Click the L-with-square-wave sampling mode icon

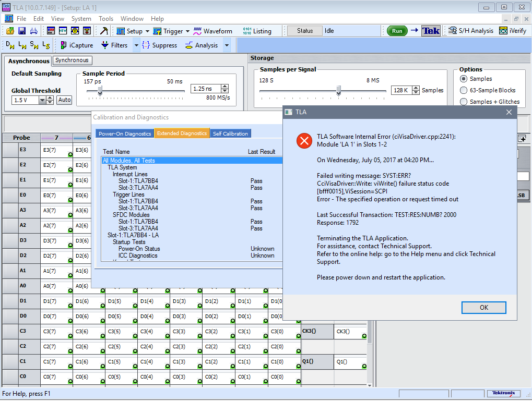pyautogui.click(x=22, y=45)
